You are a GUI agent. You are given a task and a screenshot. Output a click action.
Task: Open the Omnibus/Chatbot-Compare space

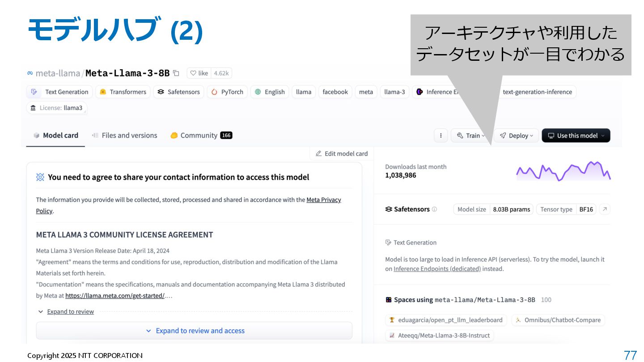pos(558,320)
